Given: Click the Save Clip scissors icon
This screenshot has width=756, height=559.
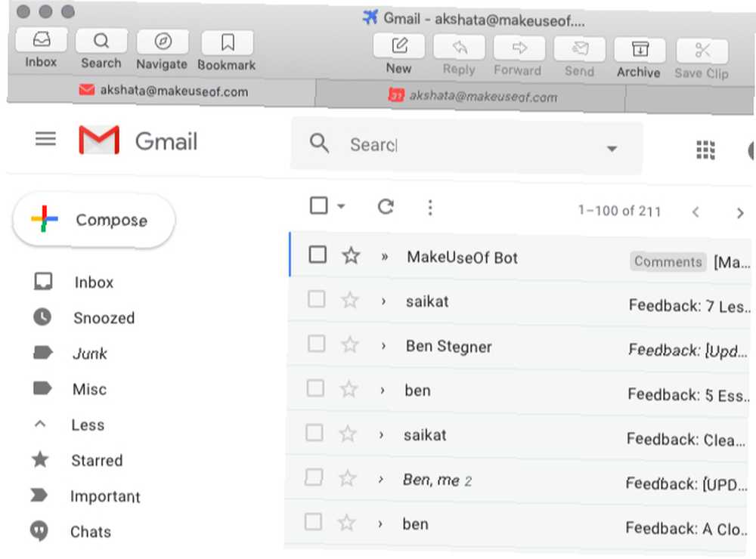Looking at the screenshot, I should coord(702,51).
